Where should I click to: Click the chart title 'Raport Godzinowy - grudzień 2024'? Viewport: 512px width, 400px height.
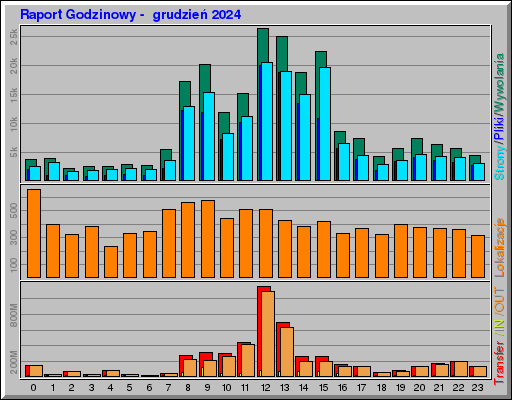pyautogui.click(x=130, y=15)
